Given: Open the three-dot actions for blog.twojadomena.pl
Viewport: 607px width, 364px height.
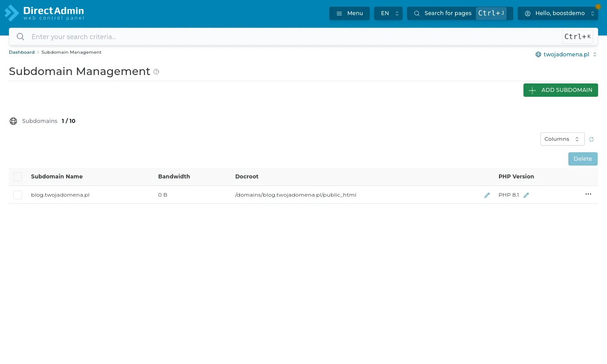Looking at the screenshot, I should [588, 194].
